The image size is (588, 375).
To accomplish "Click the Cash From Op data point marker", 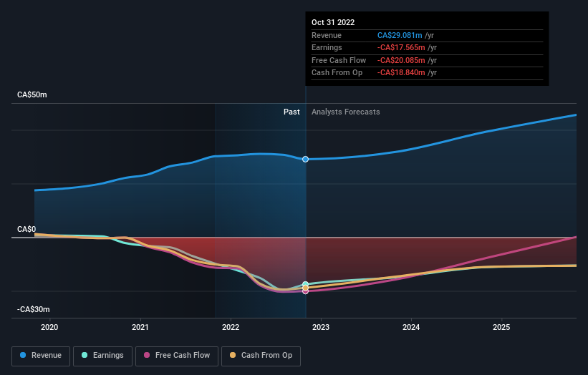I will point(306,288).
